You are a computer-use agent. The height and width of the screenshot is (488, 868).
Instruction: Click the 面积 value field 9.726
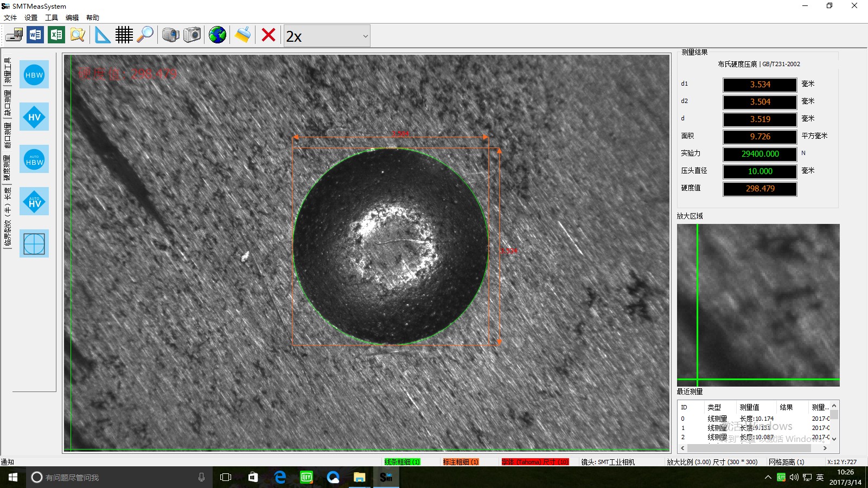[760, 137]
